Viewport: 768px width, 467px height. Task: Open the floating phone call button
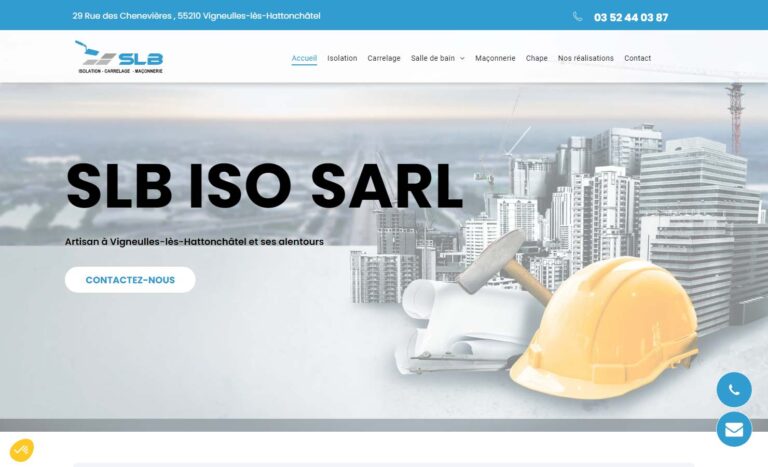pyautogui.click(x=734, y=390)
